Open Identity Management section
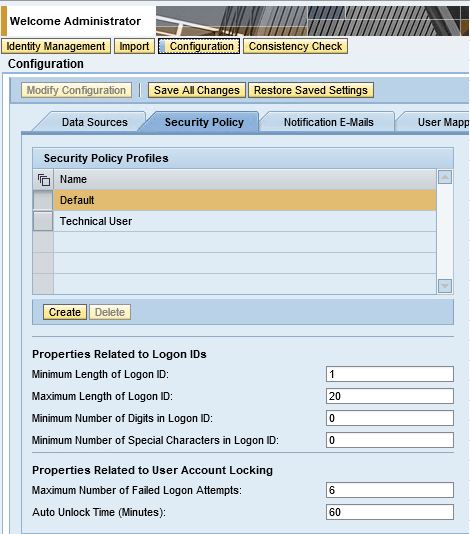 click(56, 46)
